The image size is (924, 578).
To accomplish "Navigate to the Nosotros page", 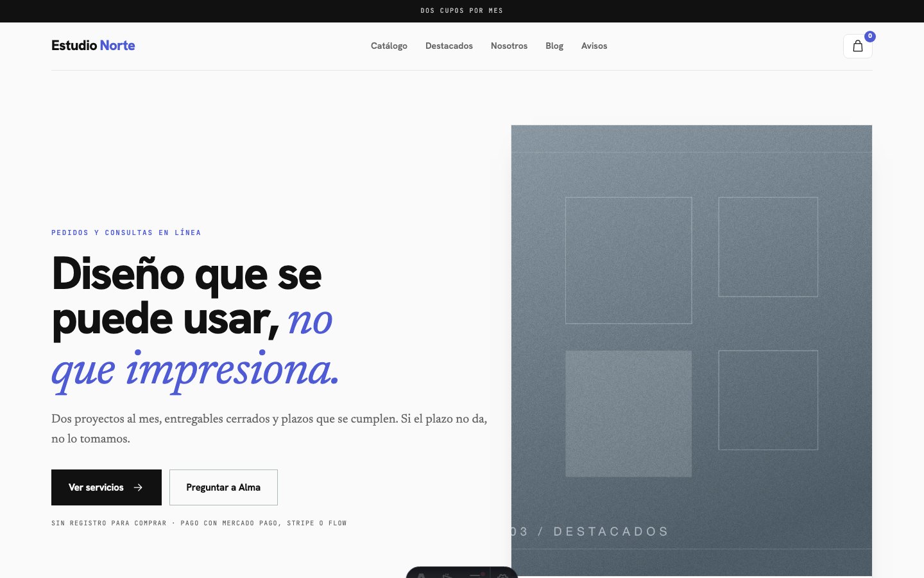I will pos(509,46).
